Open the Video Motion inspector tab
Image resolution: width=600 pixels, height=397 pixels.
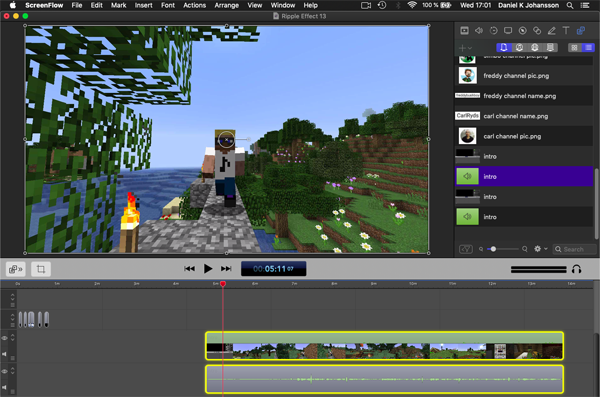point(493,31)
